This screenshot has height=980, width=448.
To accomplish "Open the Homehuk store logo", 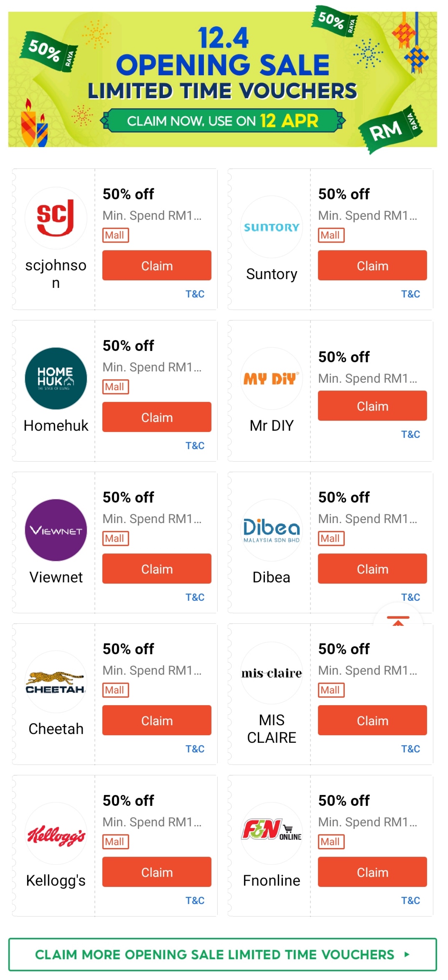I will tap(56, 378).
